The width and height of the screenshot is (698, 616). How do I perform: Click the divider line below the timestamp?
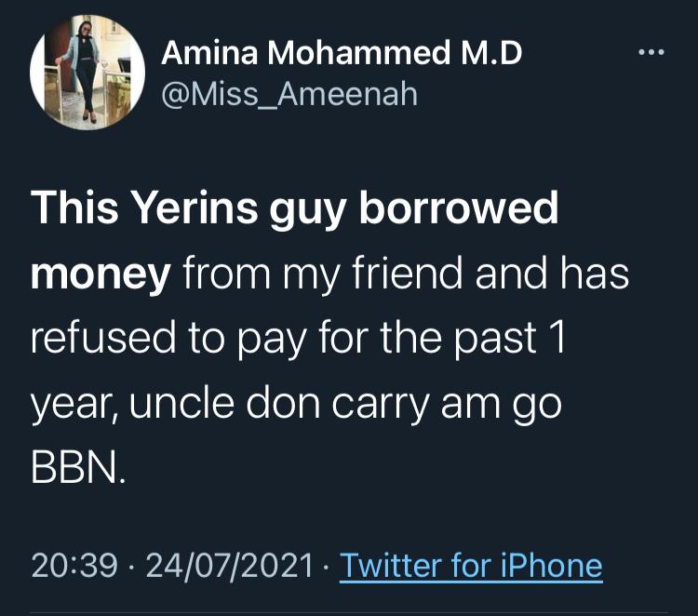(349, 610)
